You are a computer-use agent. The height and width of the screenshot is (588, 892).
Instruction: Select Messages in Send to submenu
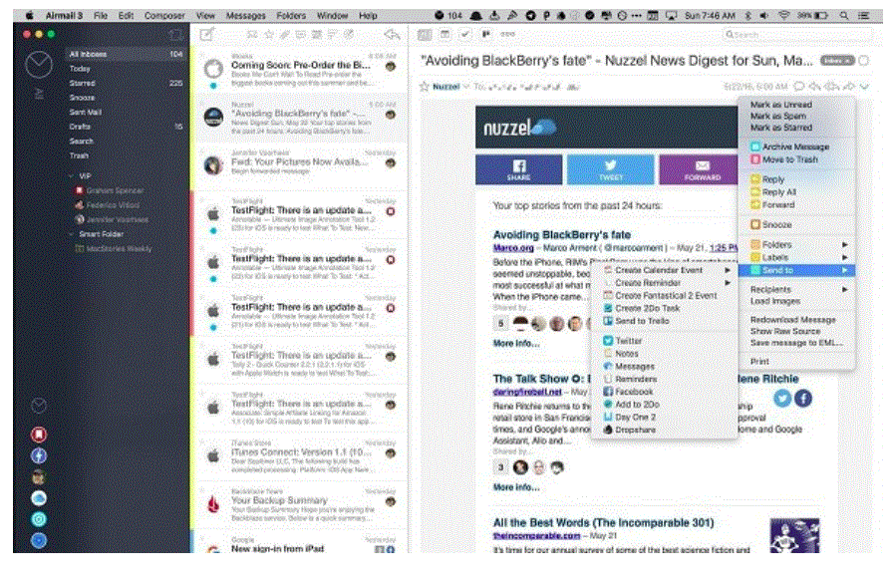pos(665,366)
